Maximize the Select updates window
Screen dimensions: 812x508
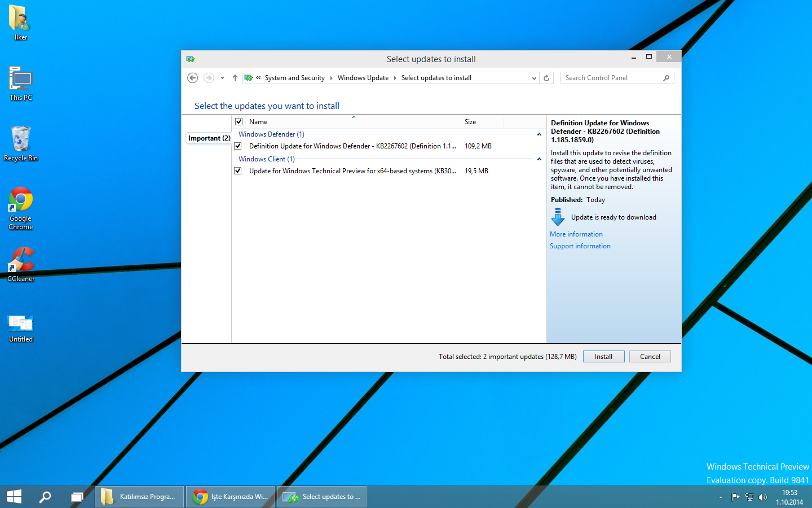[x=649, y=56]
